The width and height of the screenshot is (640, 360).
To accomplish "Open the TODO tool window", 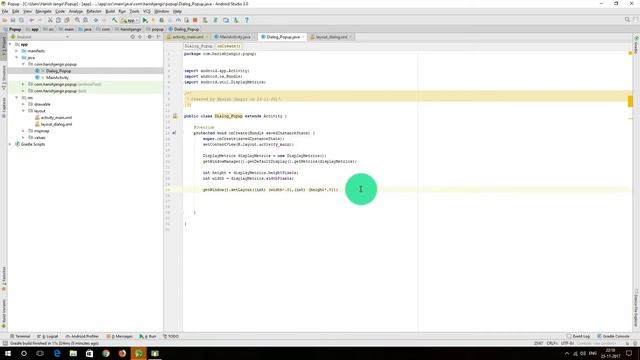I will [171, 336].
